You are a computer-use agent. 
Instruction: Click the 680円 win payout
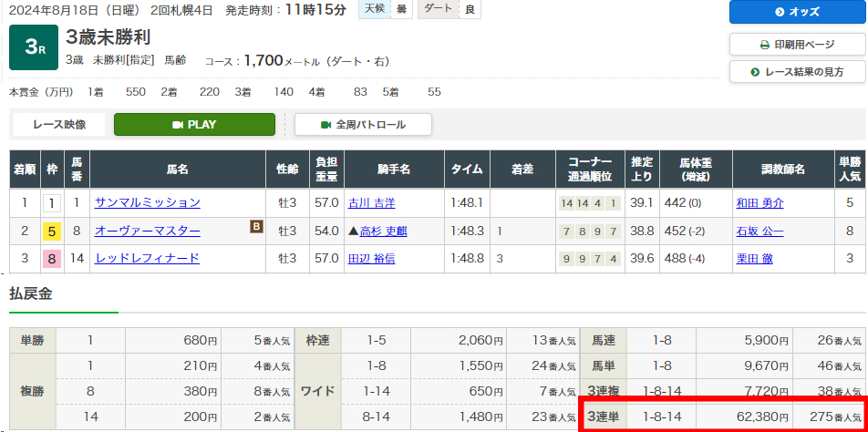pos(201,341)
